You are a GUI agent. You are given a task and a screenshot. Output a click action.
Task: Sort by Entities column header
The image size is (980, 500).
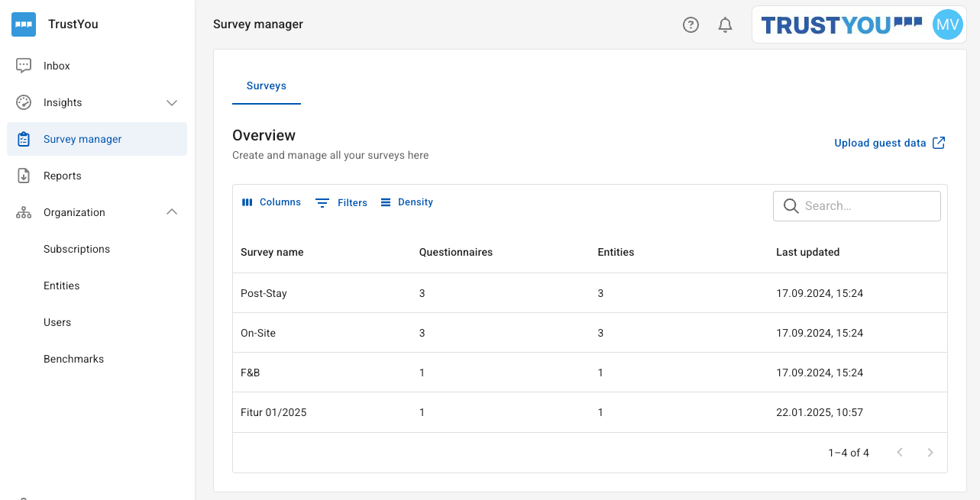coord(616,252)
